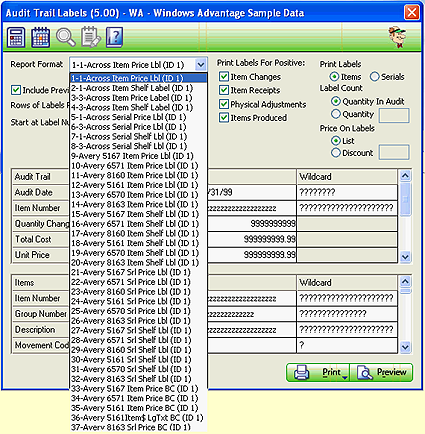Screen dimensions: 425x434
Task: Choose Quantity In Audit label count
Action: coord(336,101)
